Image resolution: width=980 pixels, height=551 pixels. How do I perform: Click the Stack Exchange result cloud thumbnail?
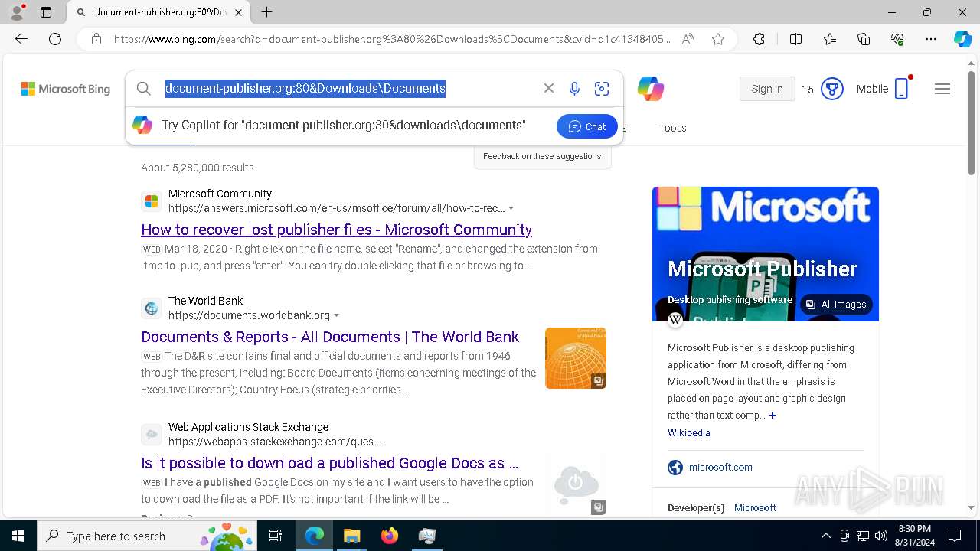coord(576,484)
